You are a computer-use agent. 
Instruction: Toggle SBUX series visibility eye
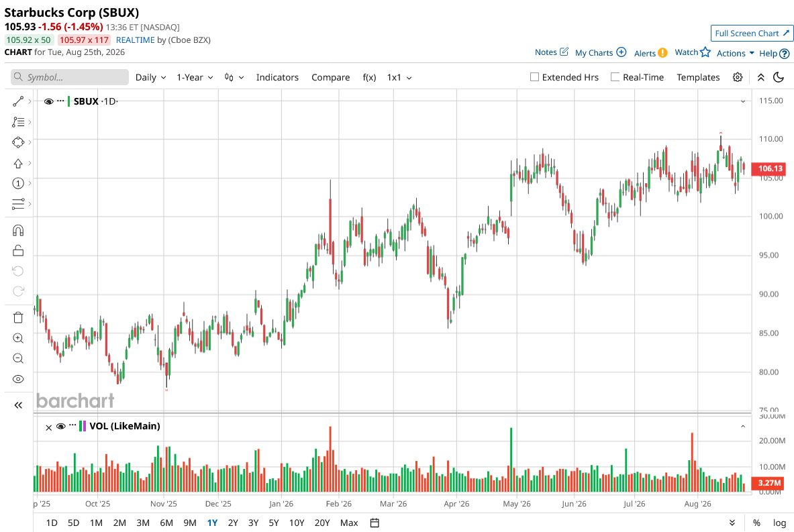click(48, 101)
